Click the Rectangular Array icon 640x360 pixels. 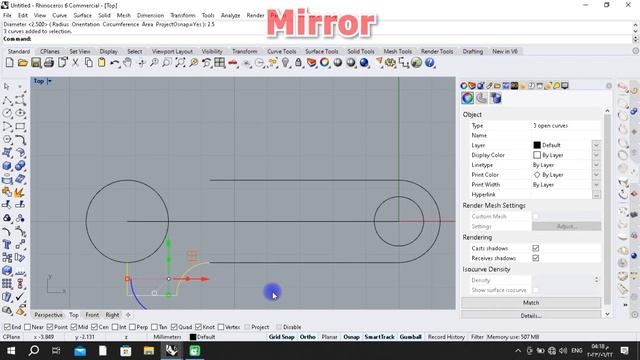point(7,284)
